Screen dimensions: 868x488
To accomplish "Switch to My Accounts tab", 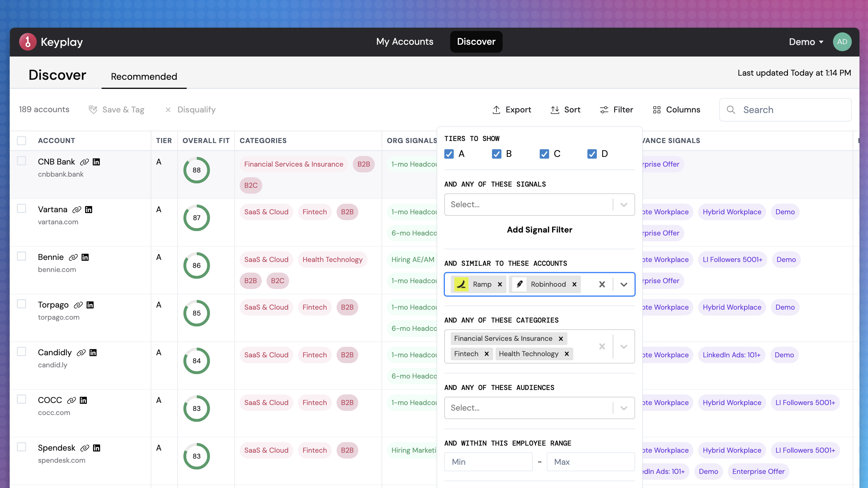I will 405,42.
